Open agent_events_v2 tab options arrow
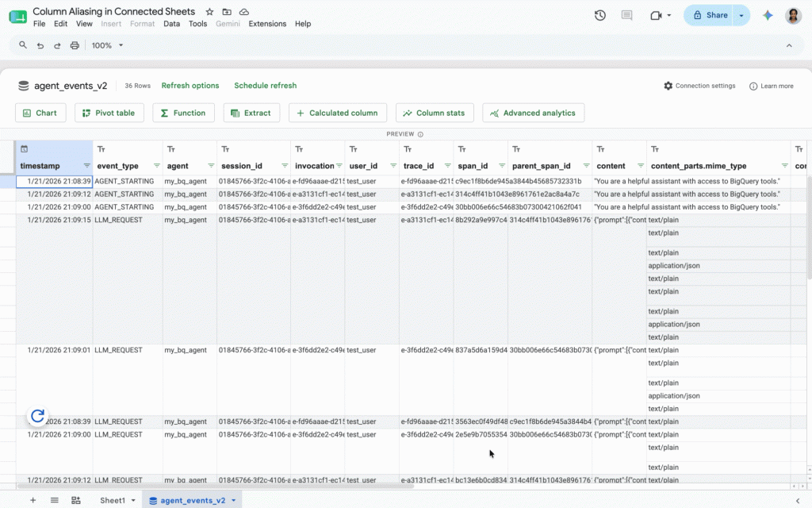812x508 pixels. tap(234, 500)
